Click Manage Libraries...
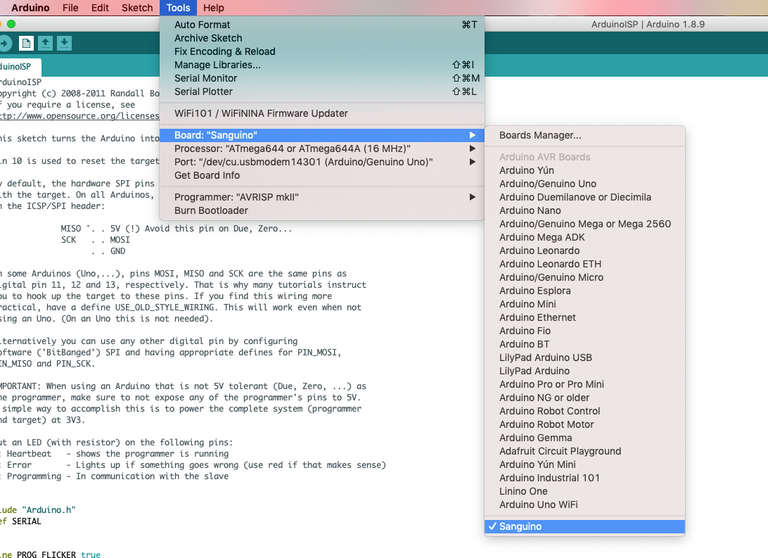768x558 pixels. coord(217,65)
